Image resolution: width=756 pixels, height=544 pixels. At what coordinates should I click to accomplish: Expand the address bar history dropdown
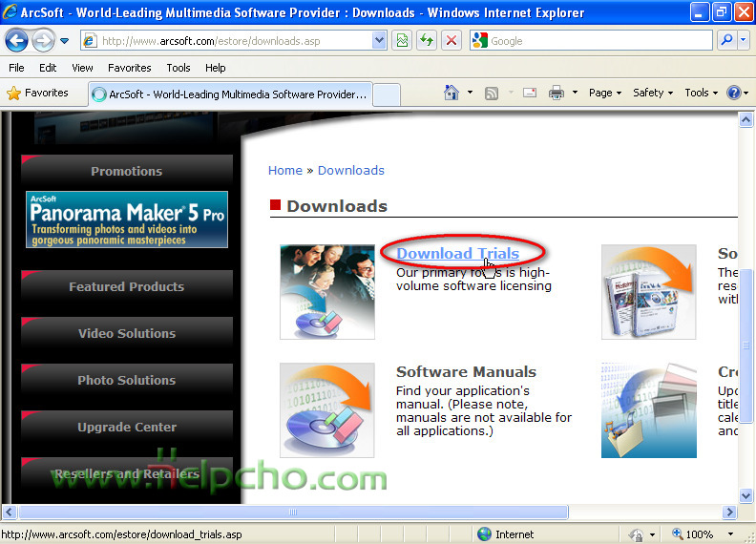tap(380, 41)
